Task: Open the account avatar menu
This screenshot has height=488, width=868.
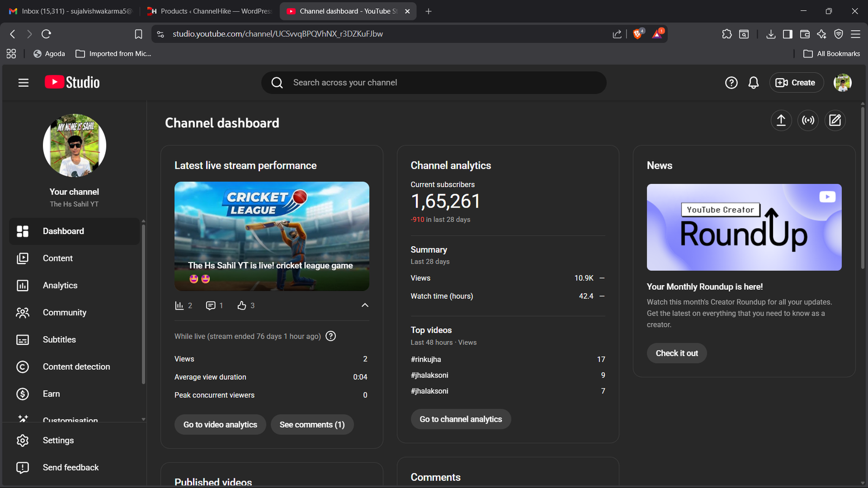Action: pyautogui.click(x=842, y=82)
